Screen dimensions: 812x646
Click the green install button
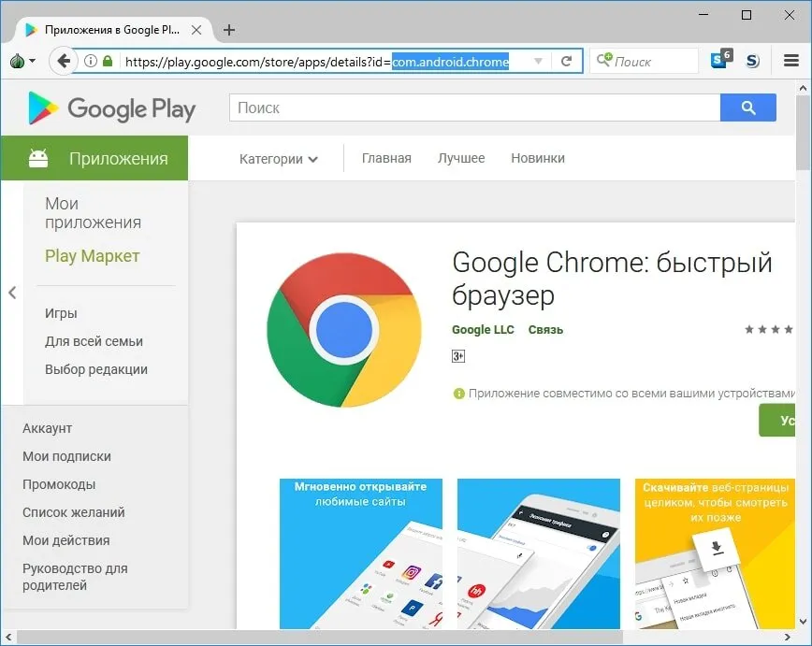(x=776, y=421)
